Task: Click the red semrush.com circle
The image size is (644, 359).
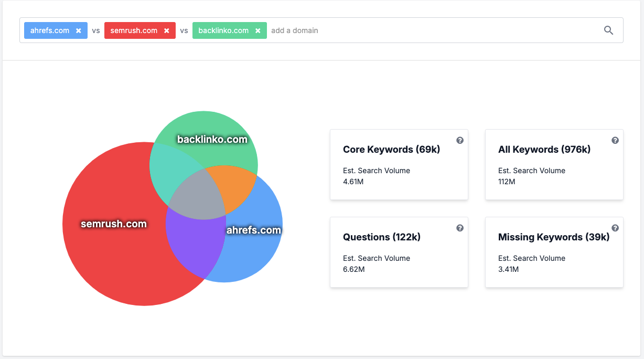Action: point(113,223)
